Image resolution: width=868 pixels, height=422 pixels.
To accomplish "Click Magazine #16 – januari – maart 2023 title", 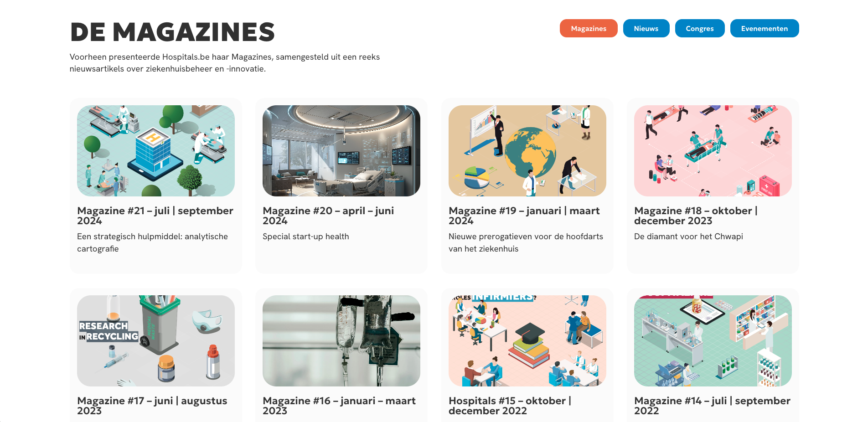I will 339,406.
